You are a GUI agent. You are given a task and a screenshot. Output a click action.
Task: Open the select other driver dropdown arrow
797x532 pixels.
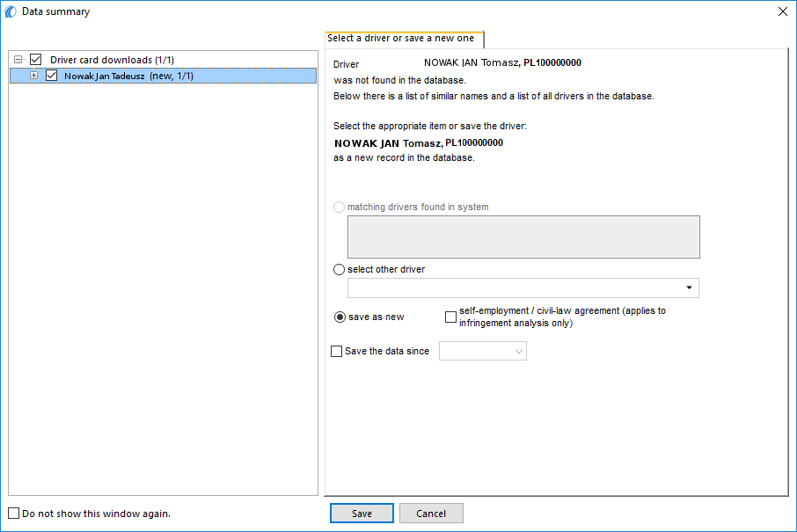(x=690, y=288)
